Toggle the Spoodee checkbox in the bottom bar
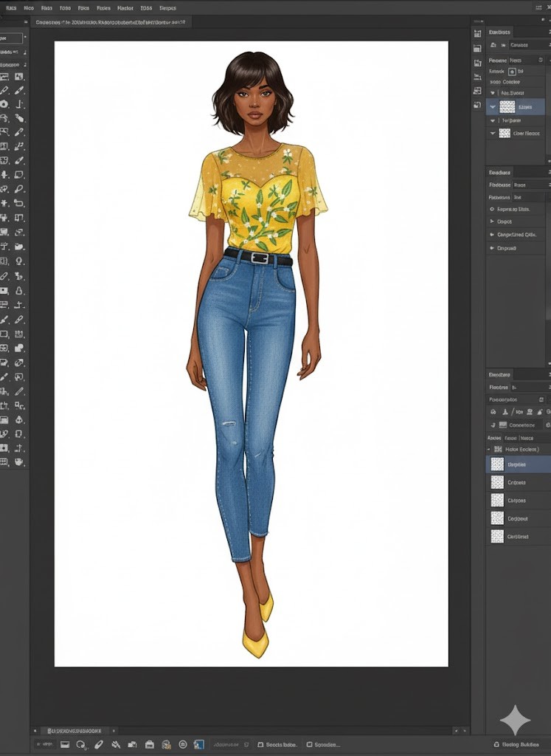Viewport: 551px width, 756px height. pos(309,745)
